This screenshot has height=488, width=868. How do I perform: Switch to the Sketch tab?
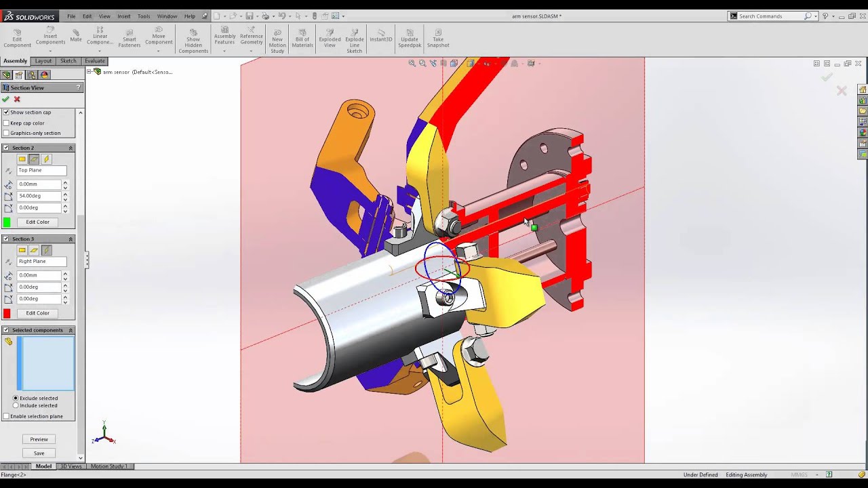pos(68,61)
